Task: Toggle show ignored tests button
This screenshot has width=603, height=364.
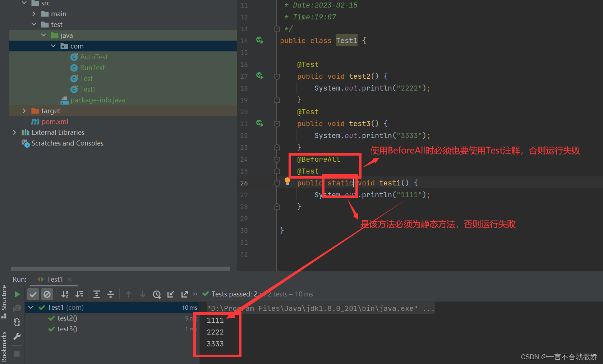Action: click(x=47, y=294)
